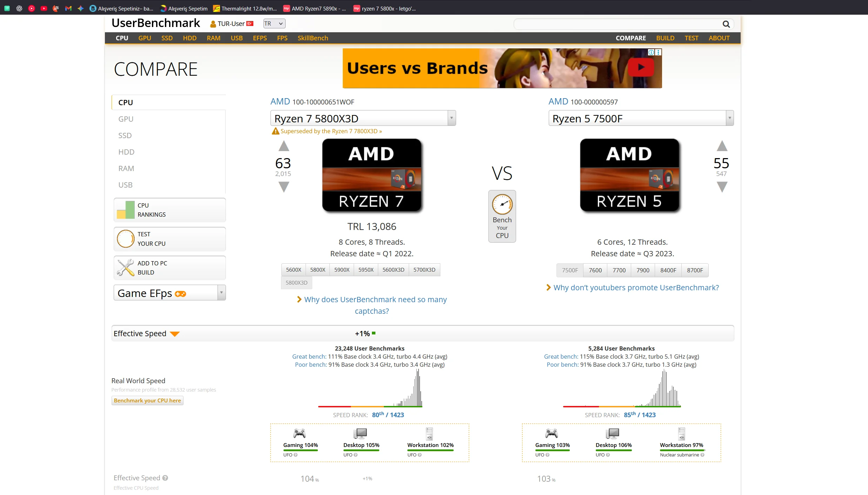
Task: Upvote the Ryzen 5 7500F
Action: (x=722, y=146)
